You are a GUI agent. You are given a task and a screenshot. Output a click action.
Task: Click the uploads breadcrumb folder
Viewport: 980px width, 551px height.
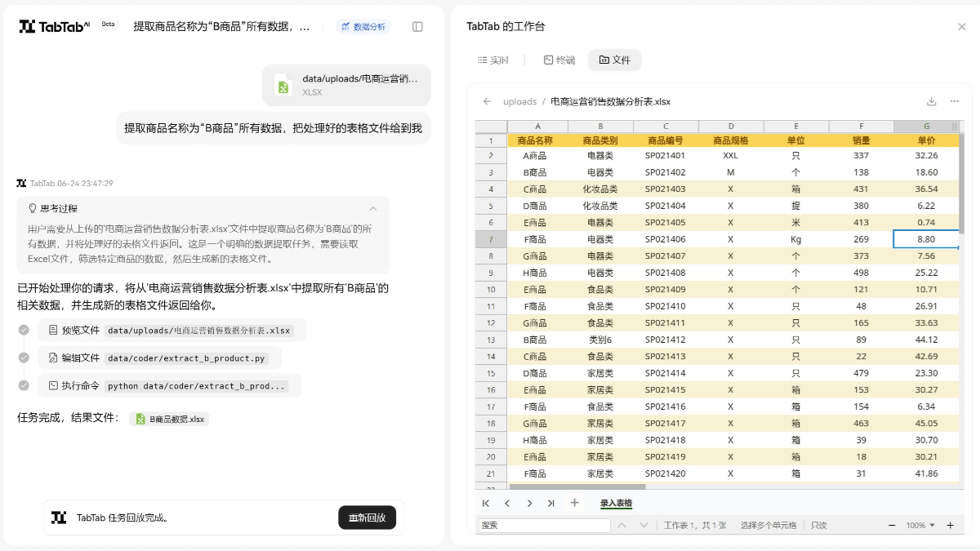click(519, 102)
